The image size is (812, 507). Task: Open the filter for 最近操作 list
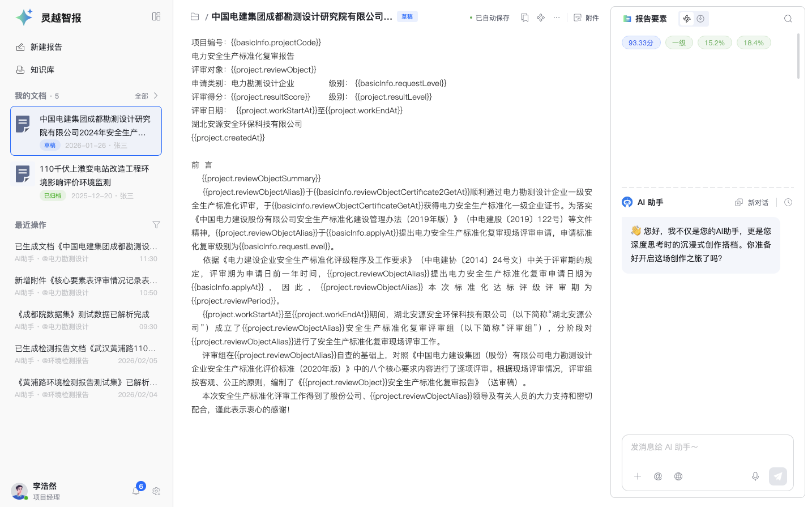point(156,225)
